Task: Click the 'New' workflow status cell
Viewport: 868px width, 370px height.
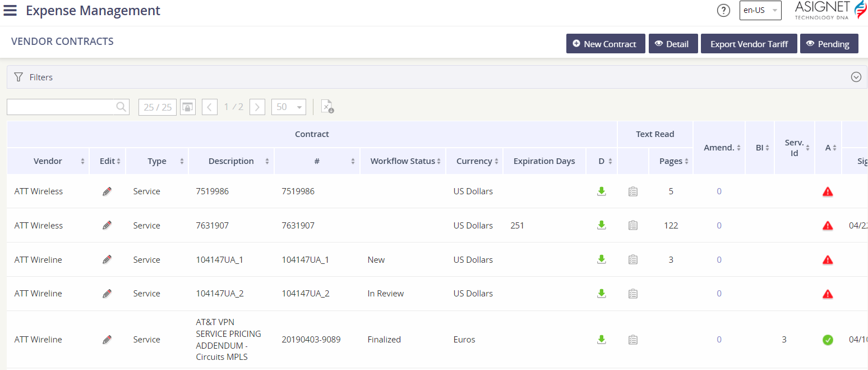Action: click(x=376, y=260)
